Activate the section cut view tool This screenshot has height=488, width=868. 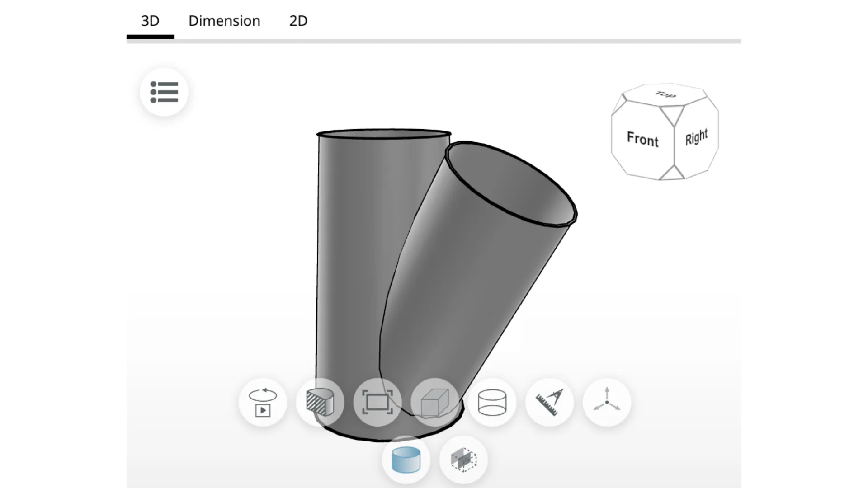[320, 402]
